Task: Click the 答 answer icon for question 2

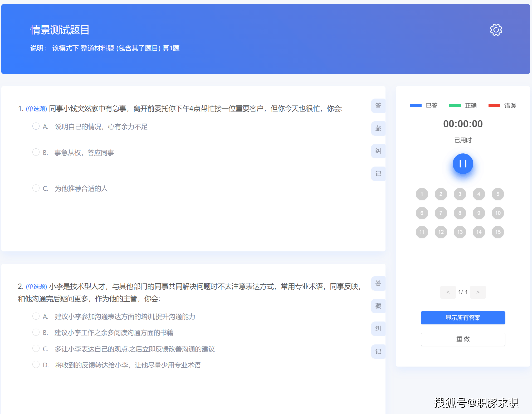Action: tap(378, 283)
